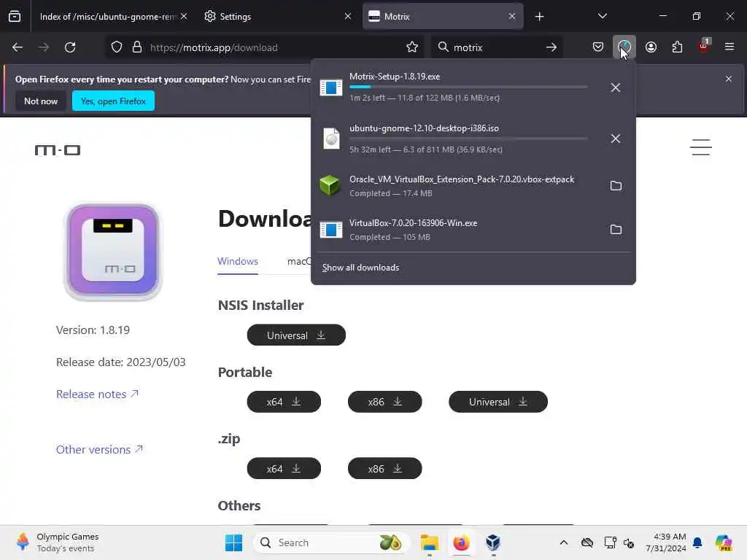Click the Motrix m-o logo
747x560 pixels.
tap(58, 150)
